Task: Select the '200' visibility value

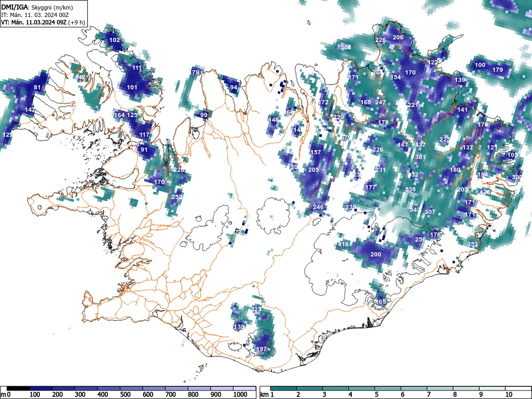Action: [376, 254]
